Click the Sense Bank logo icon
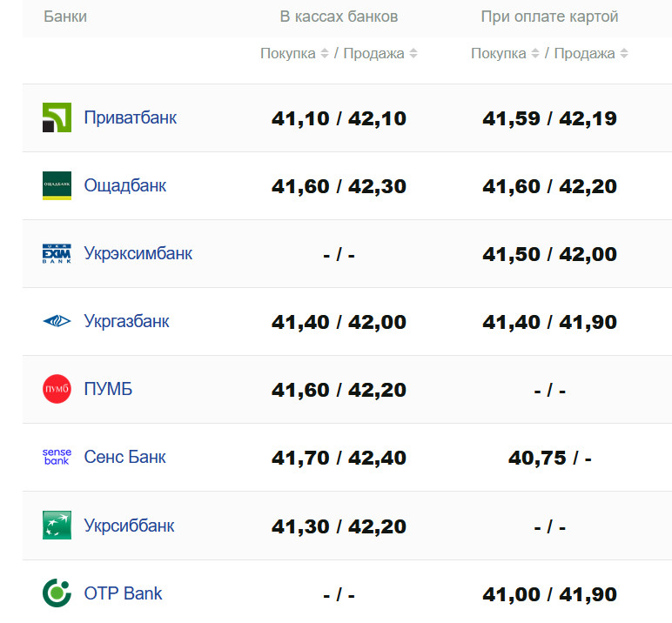Screen dimensions: 672x623 click(57, 457)
